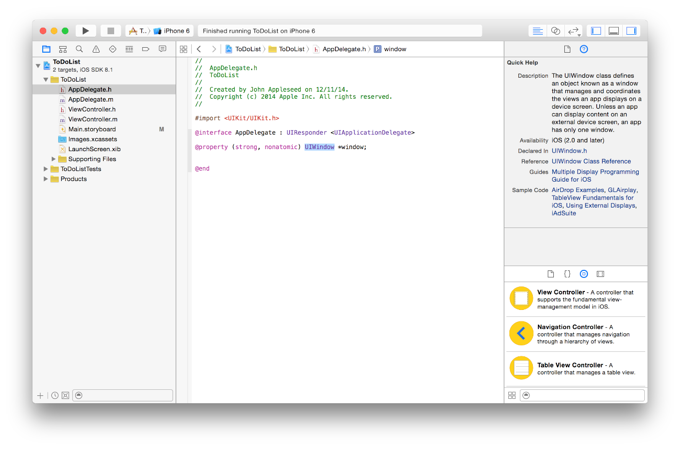Click the ToDoList project jump bar segment
The width and height of the screenshot is (680, 450).
[x=243, y=49]
